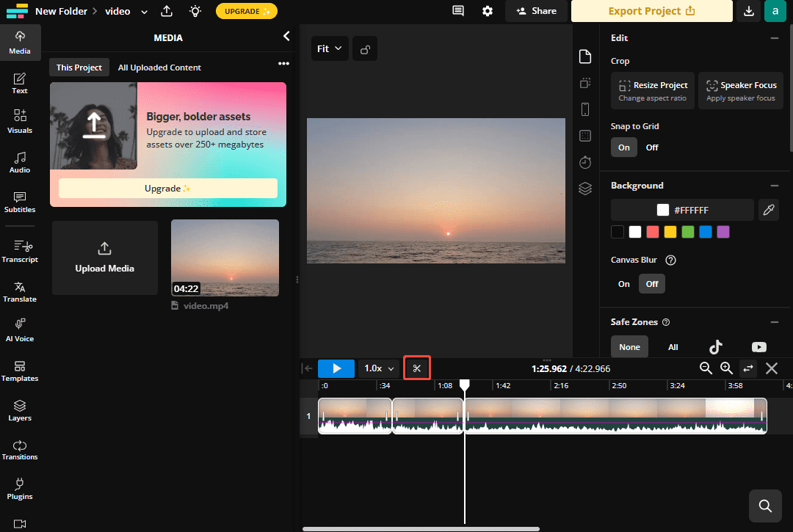Turn Canvas Blur On
Image resolution: width=793 pixels, height=532 pixels.
pos(623,284)
